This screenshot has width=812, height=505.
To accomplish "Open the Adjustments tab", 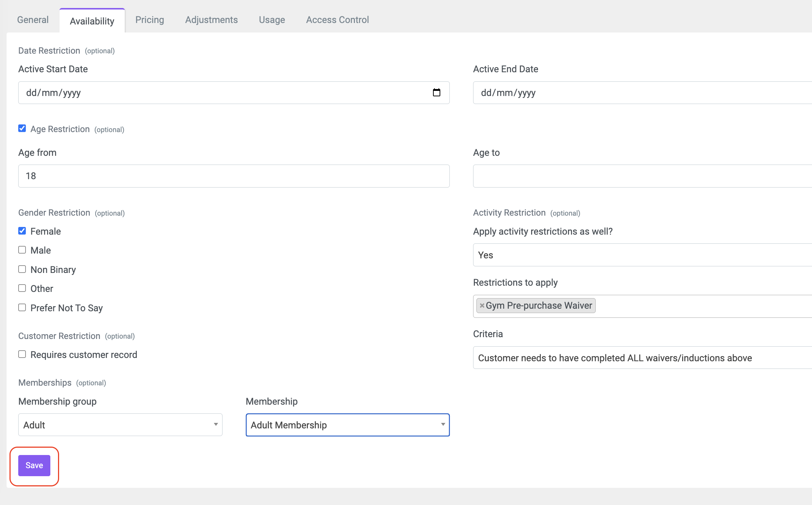I will click(211, 20).
